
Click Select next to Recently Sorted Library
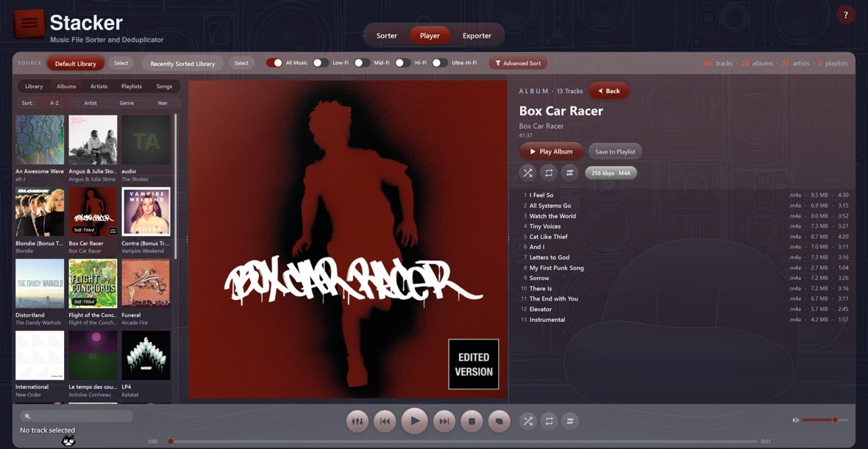pos(241,63)
